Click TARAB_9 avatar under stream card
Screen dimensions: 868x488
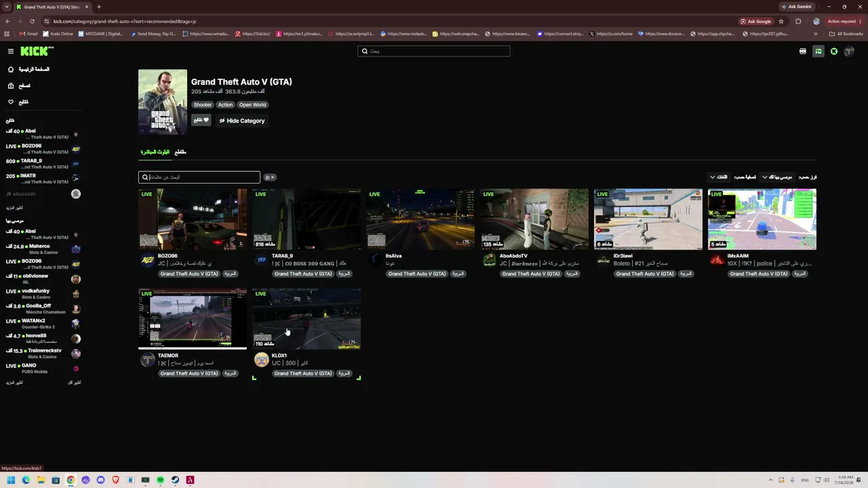(x=261, y=260)
